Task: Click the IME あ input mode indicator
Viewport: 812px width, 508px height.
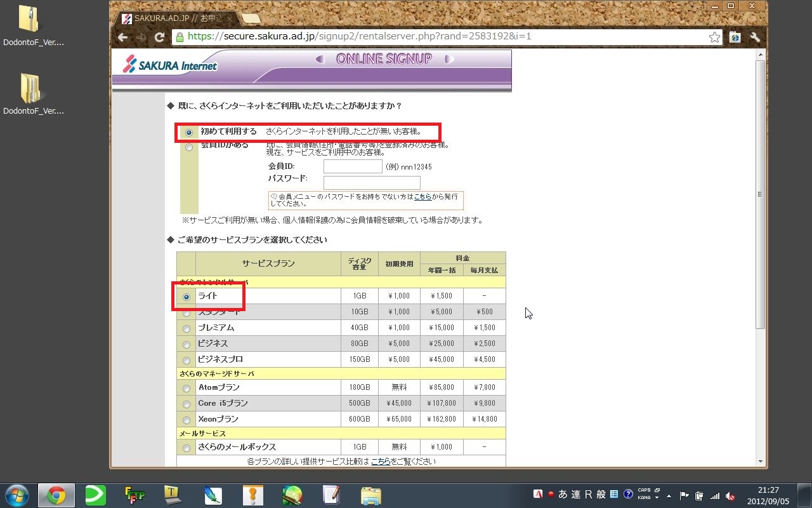Action: point(563,495)
